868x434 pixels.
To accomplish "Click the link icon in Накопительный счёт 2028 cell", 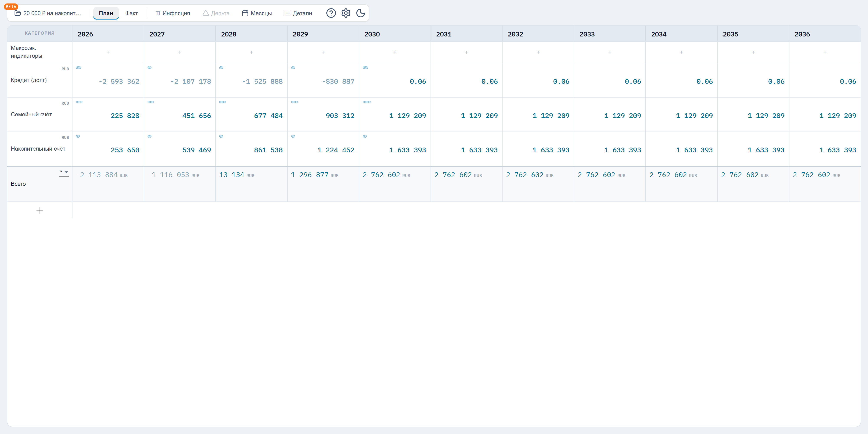I will point(221,136).
